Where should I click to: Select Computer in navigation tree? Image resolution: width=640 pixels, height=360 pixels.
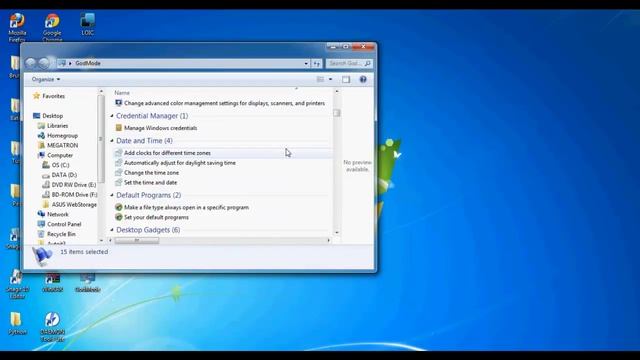pos(60,155)
